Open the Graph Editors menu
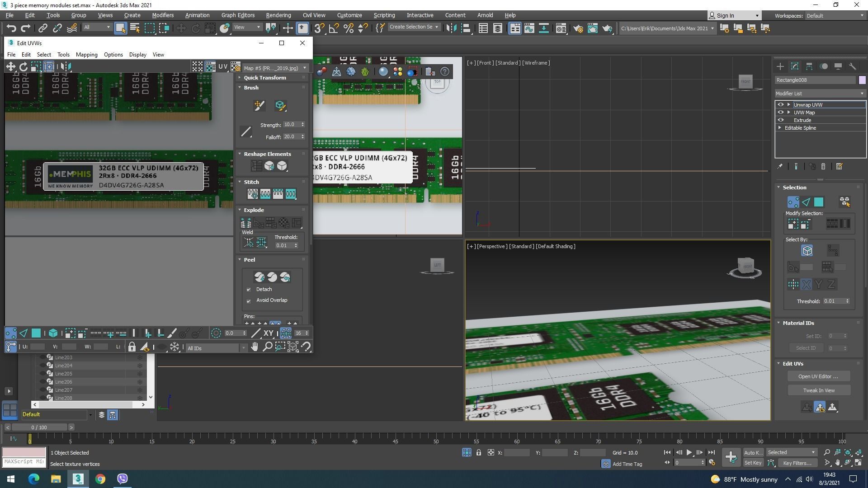The width and height of the screenshot is (868, 488). 238,15
